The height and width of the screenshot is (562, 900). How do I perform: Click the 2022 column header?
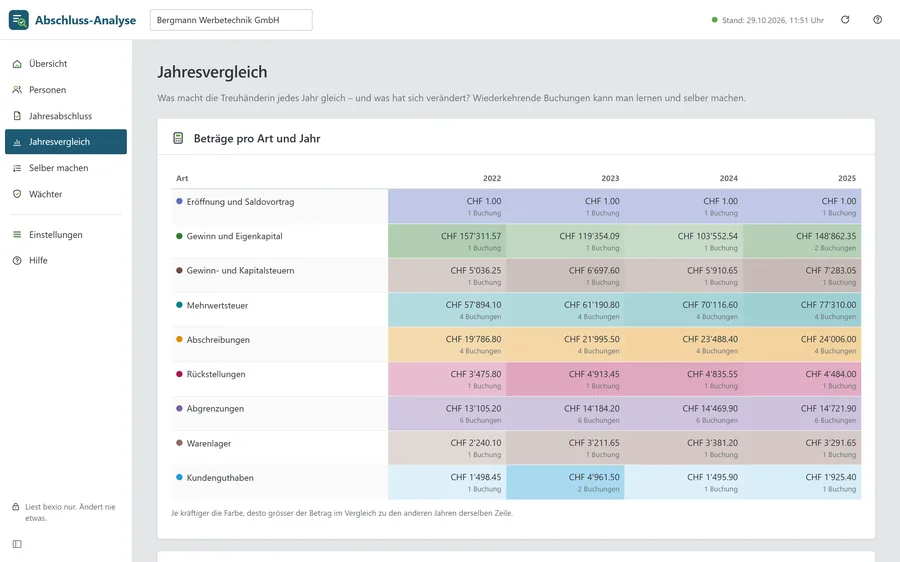coord(492,179)
